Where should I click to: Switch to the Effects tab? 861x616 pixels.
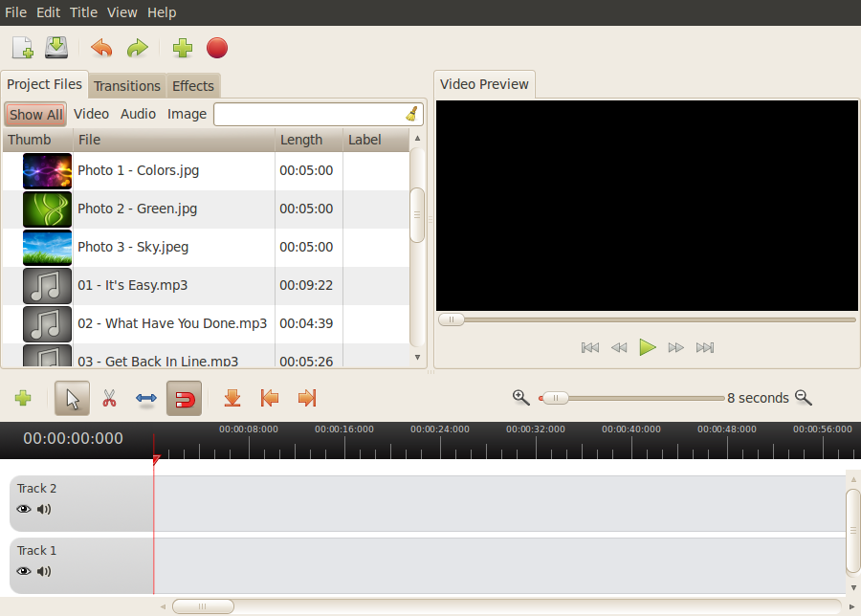click(193, 86)
